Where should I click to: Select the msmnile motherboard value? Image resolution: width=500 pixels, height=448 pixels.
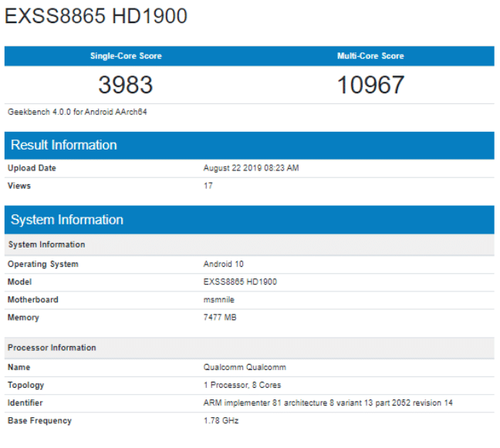(x=219, y=300)
